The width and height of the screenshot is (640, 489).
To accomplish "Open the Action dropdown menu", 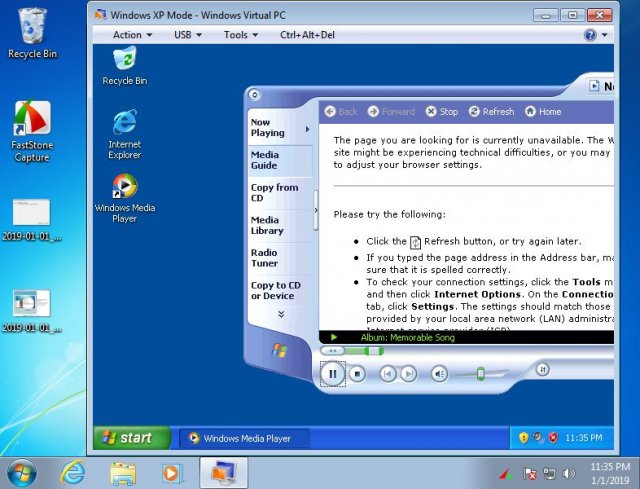I will (x=132, y=35).
